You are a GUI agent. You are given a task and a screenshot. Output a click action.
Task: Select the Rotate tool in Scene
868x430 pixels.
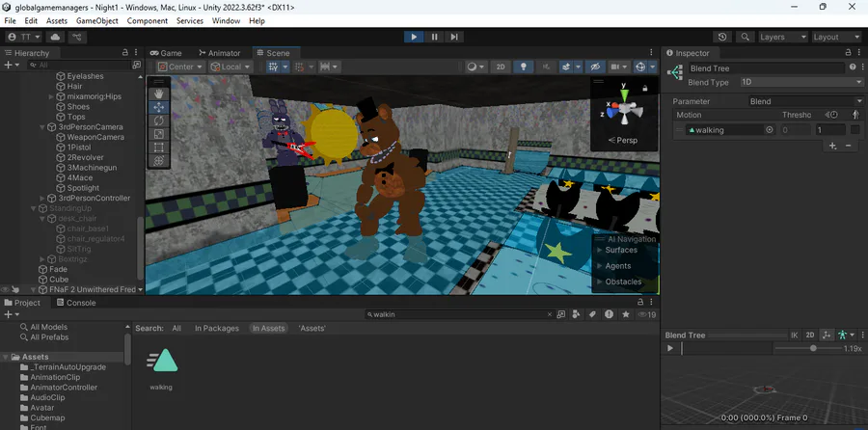pos(158,121)
